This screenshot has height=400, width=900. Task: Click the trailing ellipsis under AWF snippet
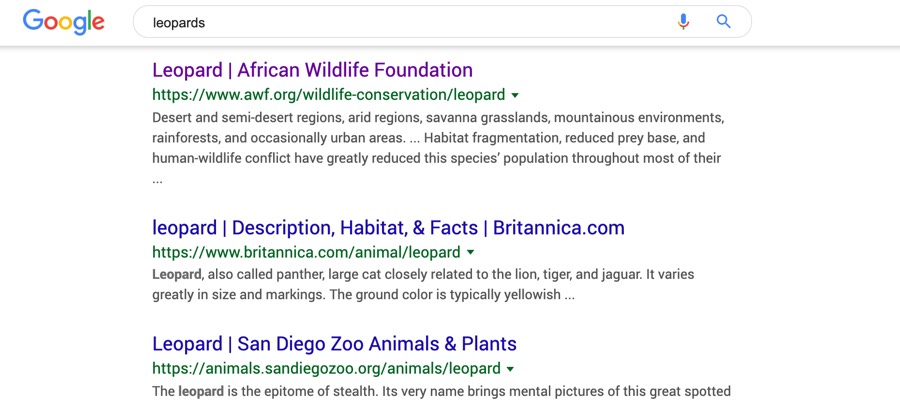click(157, 180)
